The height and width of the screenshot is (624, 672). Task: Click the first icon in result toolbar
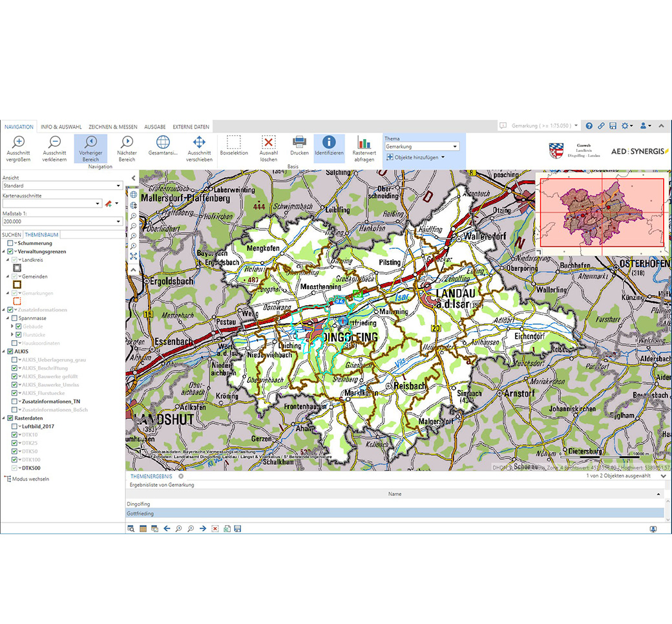[131, 529]
